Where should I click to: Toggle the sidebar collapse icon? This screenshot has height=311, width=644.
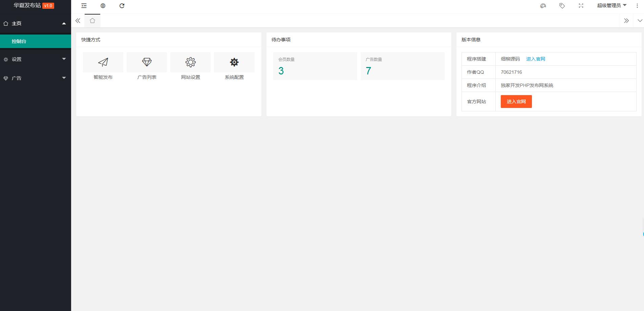tap(84, 6)
